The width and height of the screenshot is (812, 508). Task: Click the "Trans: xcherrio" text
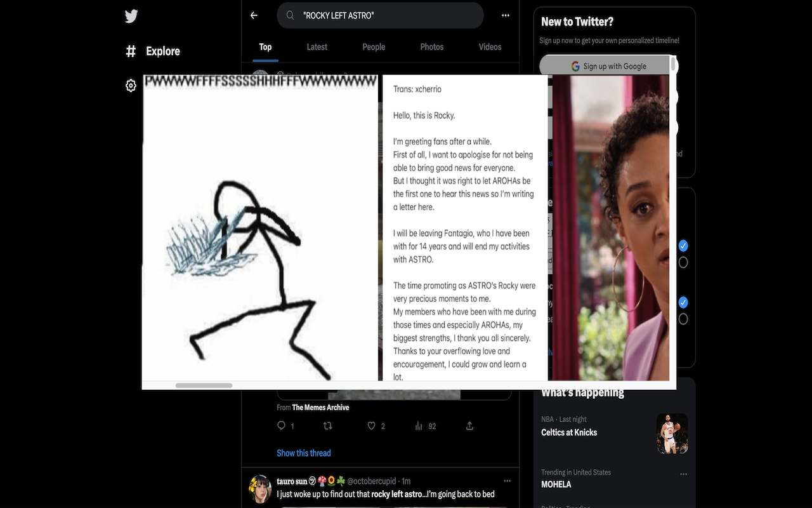click(x=417, y=89)
